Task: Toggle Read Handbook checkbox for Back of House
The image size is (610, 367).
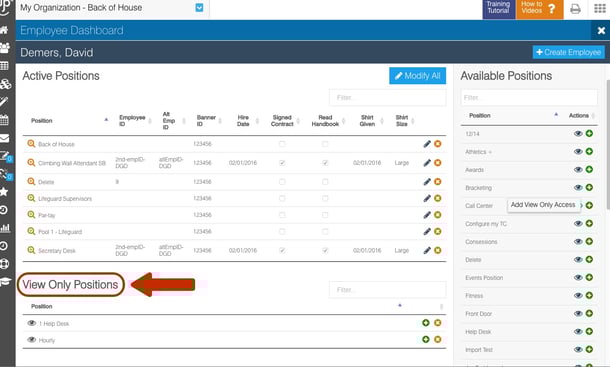Action: 325,144
